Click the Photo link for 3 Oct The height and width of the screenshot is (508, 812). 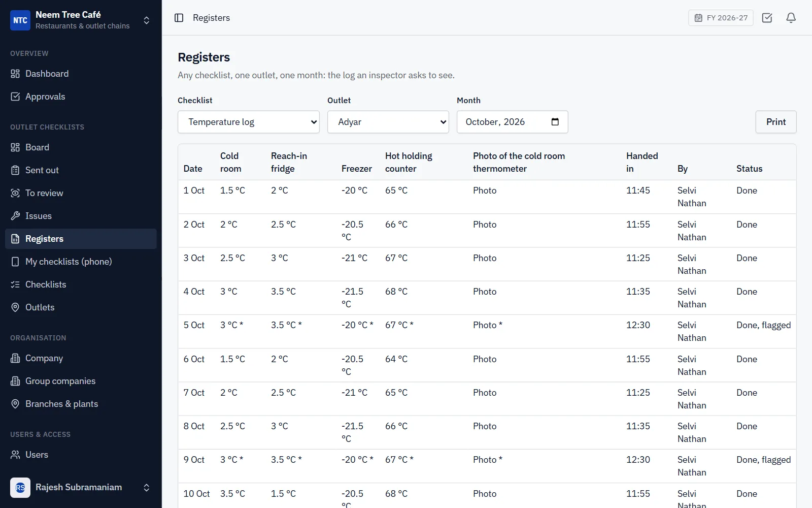point(485,258)
